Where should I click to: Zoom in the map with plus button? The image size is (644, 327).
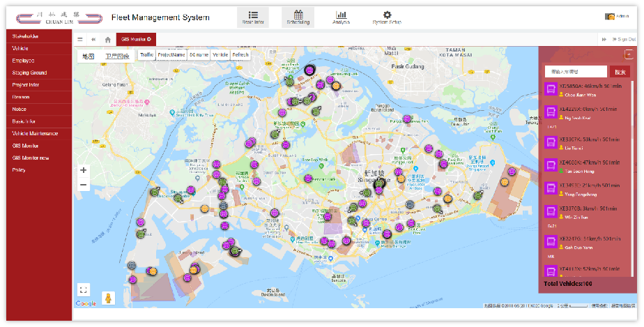coord(84,170)
